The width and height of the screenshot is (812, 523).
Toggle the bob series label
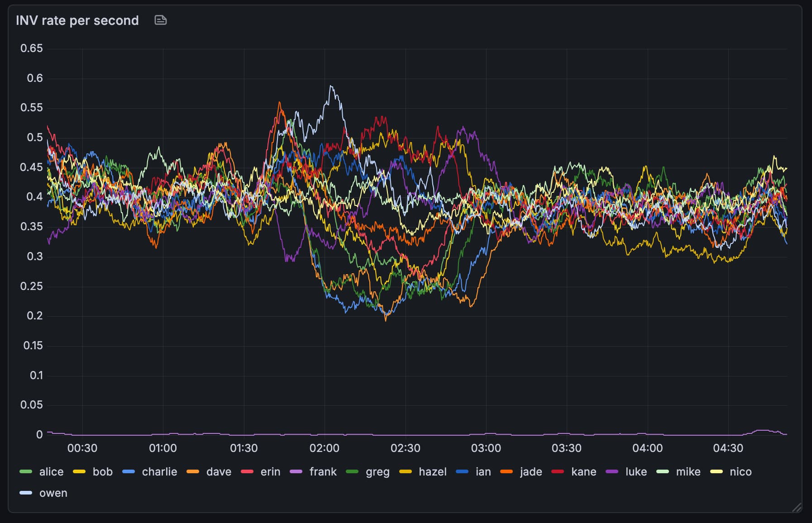102,472
